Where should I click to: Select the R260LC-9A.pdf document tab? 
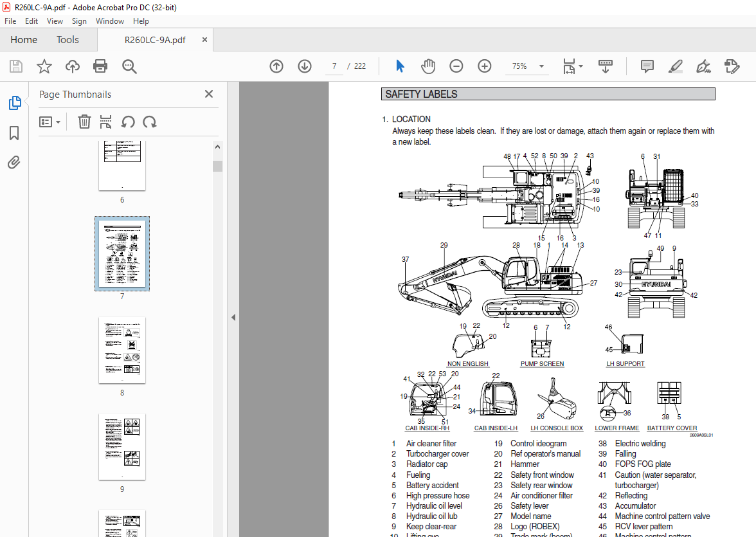coord(155,40)
